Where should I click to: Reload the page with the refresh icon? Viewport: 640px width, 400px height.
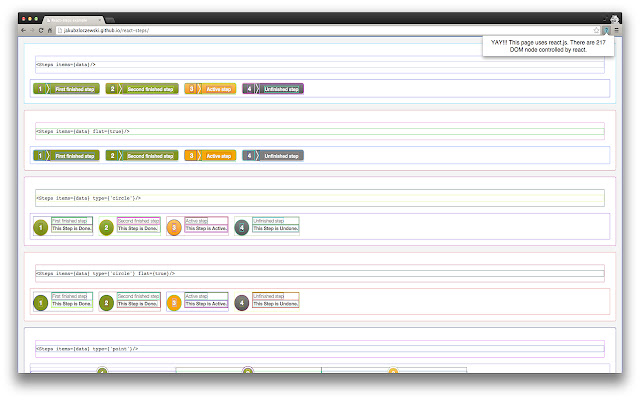[41, 30]
